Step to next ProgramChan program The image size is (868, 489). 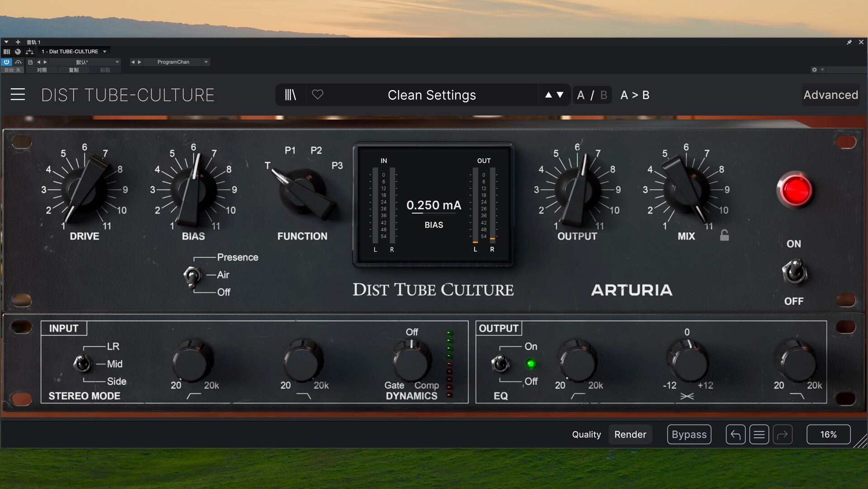139,62
